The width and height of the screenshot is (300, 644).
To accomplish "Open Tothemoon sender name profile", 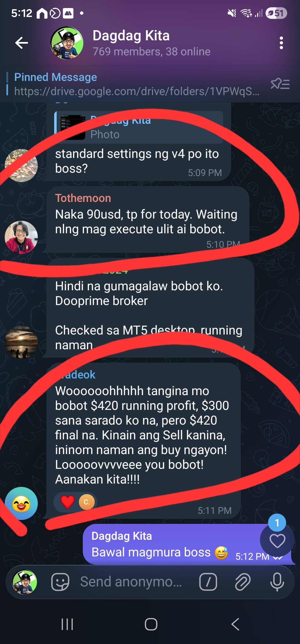I will pyautogui.click(x=83, y=198).
